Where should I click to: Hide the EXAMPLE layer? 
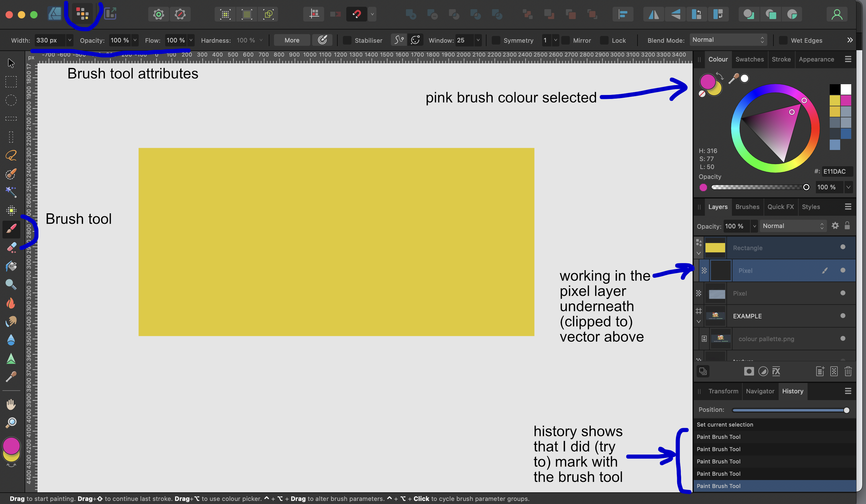[843, 316]
